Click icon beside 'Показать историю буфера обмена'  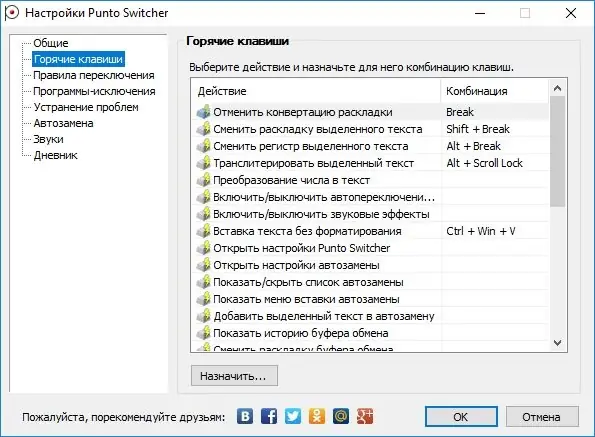click(x=204, y=333)
